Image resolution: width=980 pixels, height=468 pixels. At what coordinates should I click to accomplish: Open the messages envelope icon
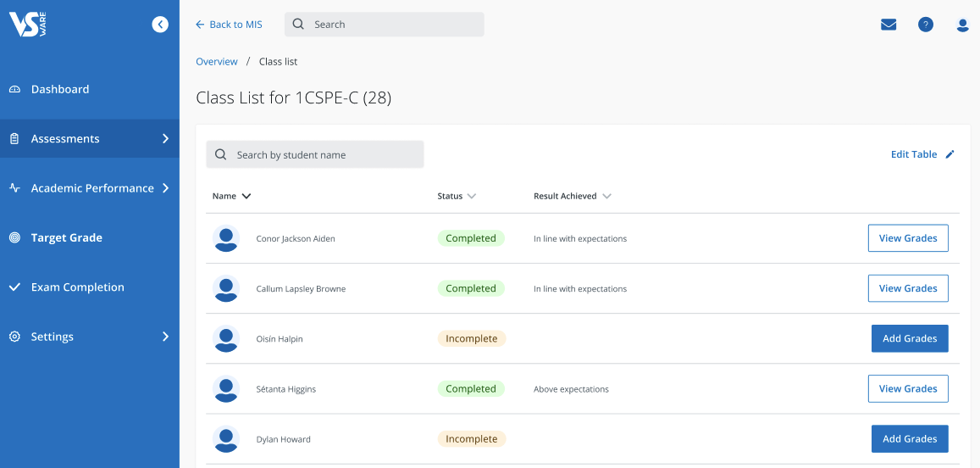889,25
